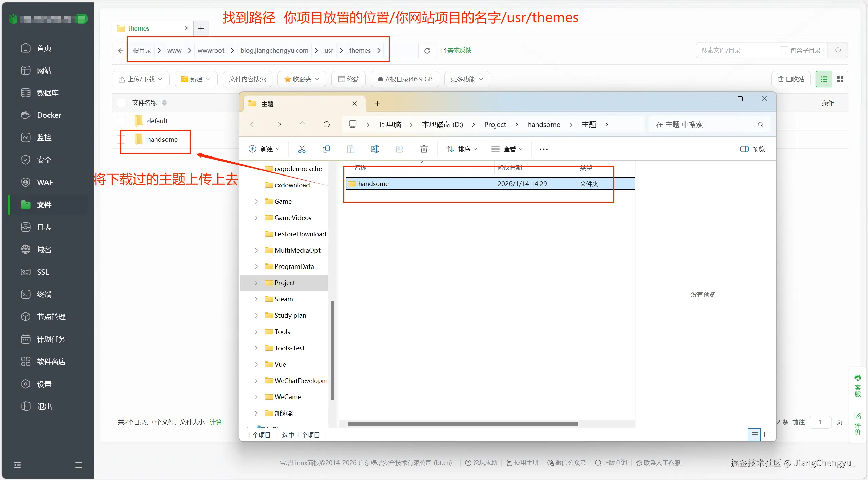This screenshot has height=480, width=868.
Task: Switch to grid view icon
Action: pyautogui.click(x=840, y=79)
